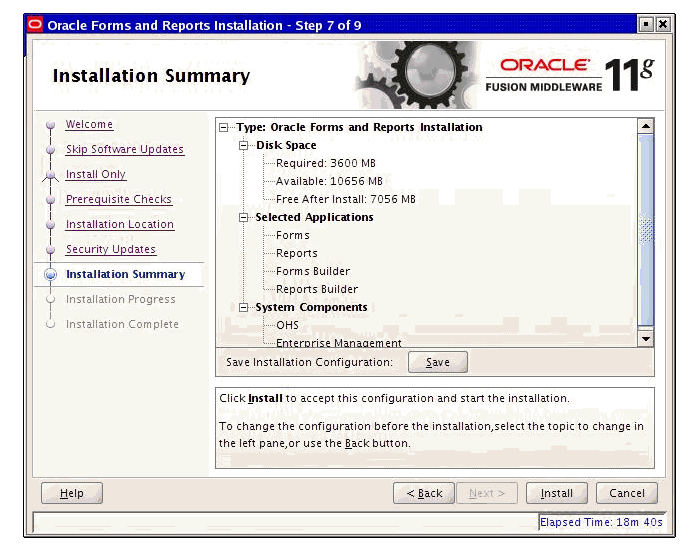690x544 pixels.
Task: Click the Installation Summary step bullet icon
Action: pos(51,275)
